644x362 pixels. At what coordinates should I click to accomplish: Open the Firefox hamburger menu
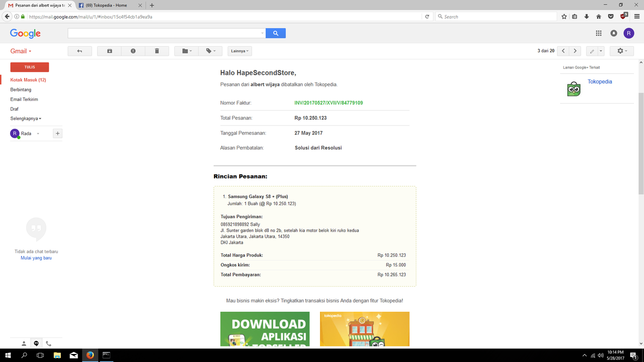click(x=636, y=17)
